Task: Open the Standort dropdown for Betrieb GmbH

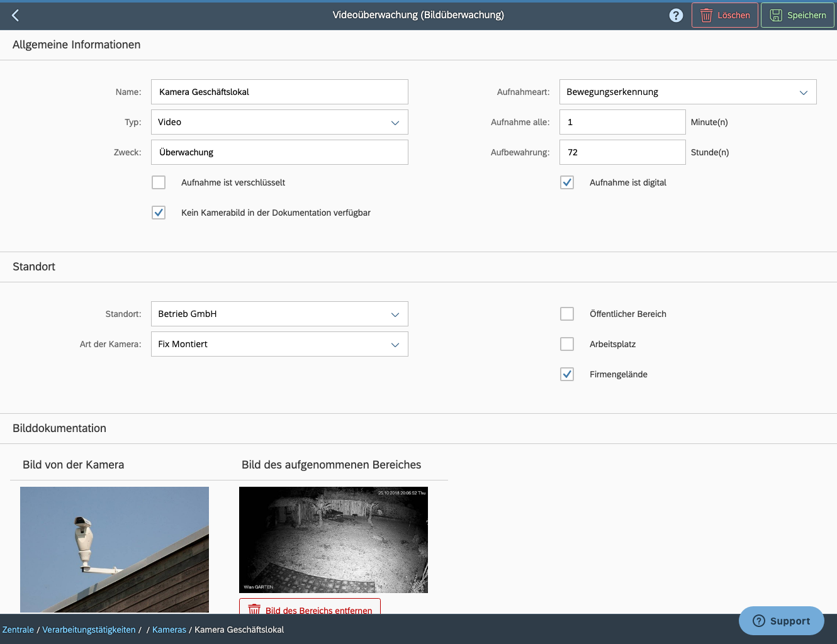Action: (x=395, y=314)
